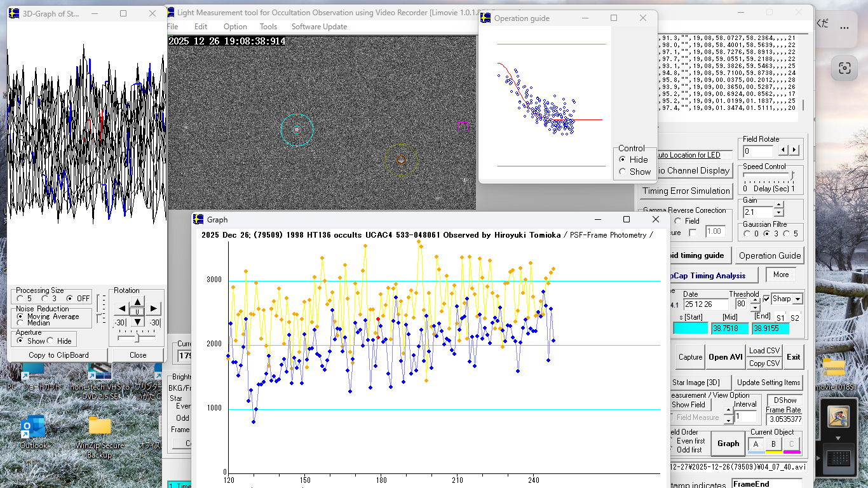
Task: Open the Tools menu
Action: click(268, 27)
